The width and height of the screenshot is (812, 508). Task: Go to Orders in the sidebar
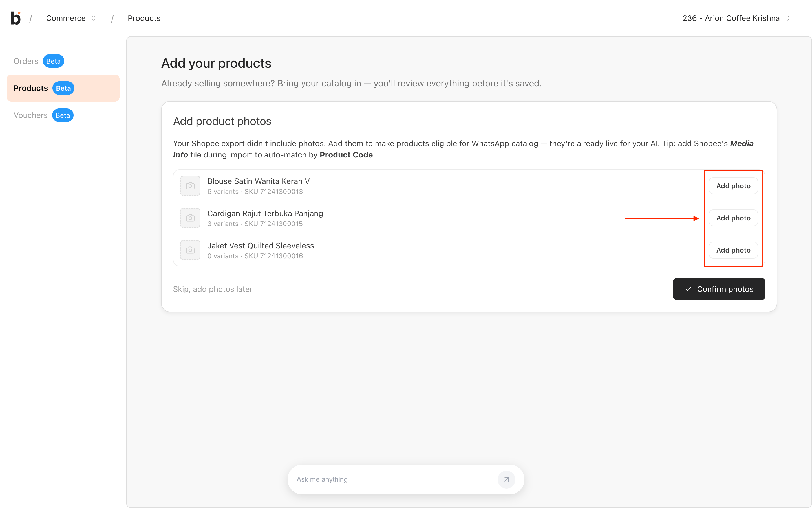pyautogui.click(x=26, y=61)
